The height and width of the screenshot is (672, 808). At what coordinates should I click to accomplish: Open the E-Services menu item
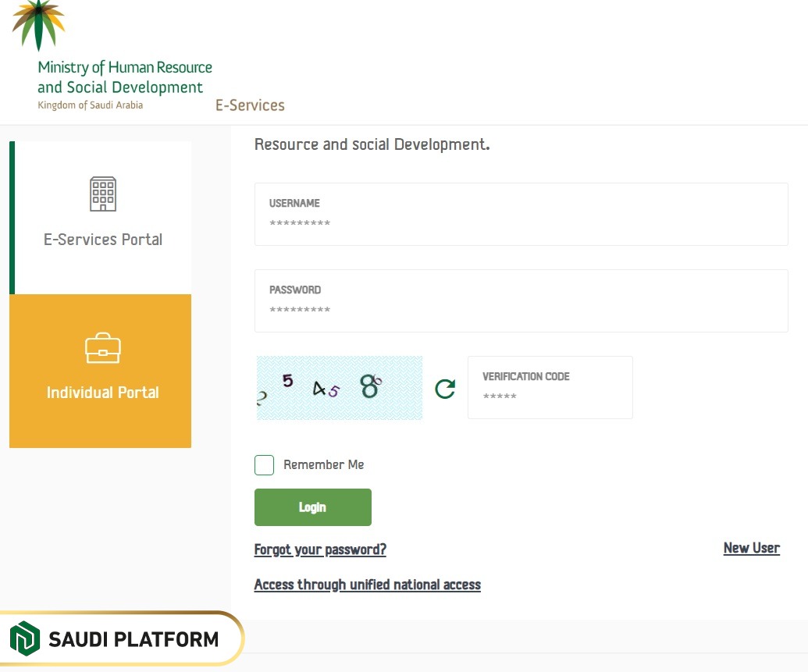point(250,105)
